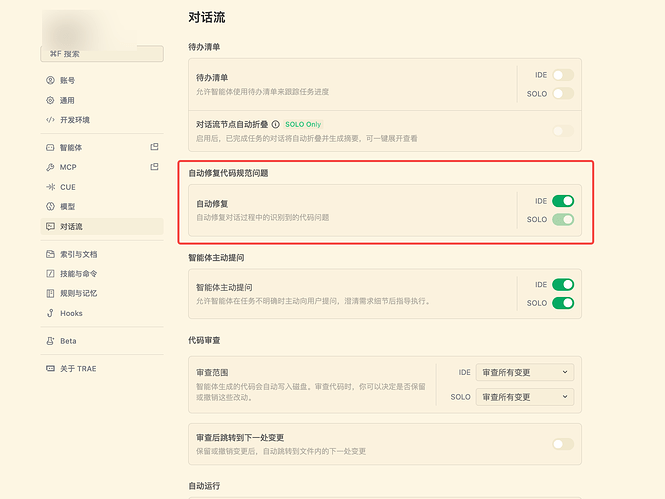This screenshot has height=499, width=665.
Task: Open MCP external window icon
Action: (x=154, y=167)
